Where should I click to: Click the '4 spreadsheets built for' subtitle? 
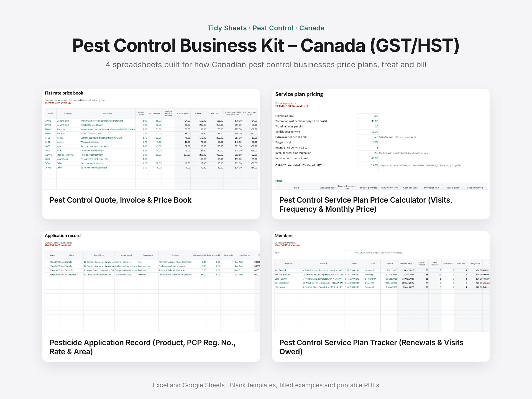266,65
